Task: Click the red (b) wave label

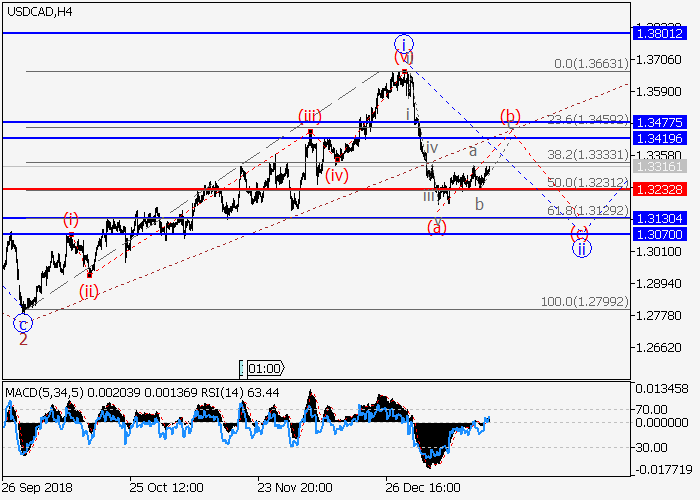Action: [510, 116]
